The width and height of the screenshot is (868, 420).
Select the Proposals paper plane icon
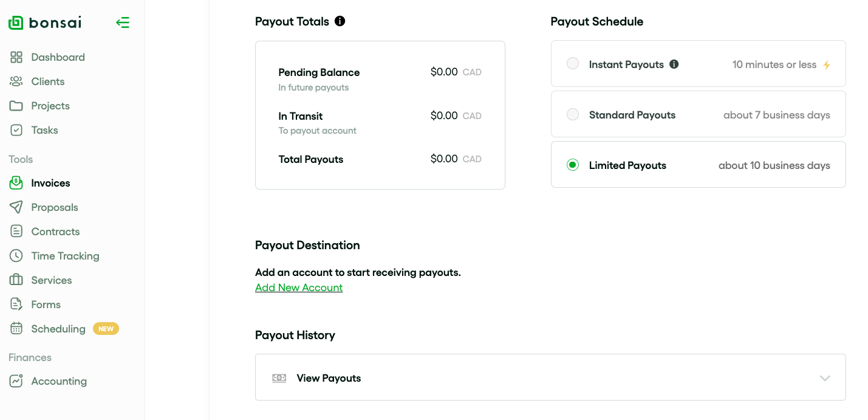pos(16,207)
